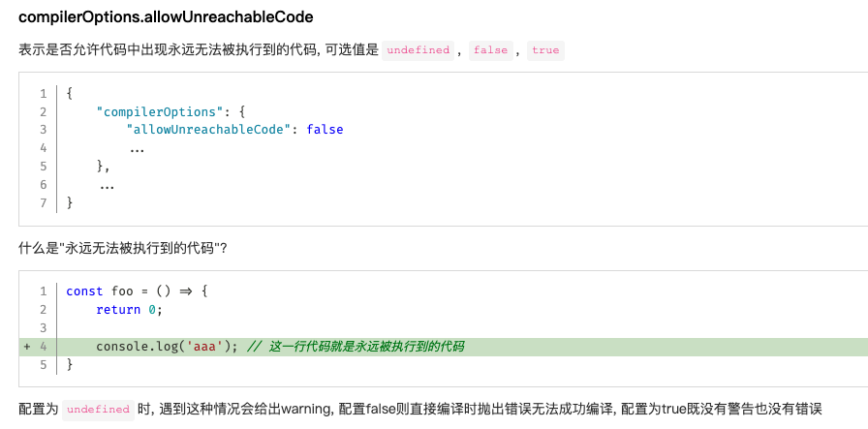Image resolution: width=868 pixels, height=429 pixels.
Task: Click the compilerOptions.allowUnreachableCode heading
Action: (166, 17)
